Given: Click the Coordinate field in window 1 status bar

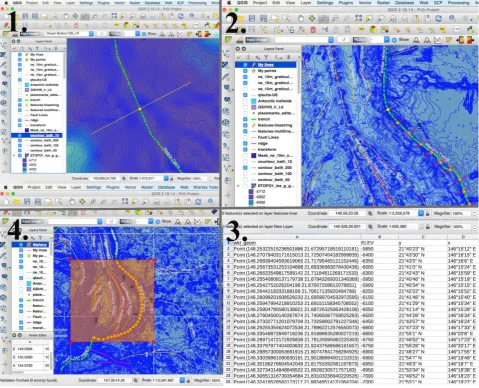Looking at the screenshot, I should 104,178.
